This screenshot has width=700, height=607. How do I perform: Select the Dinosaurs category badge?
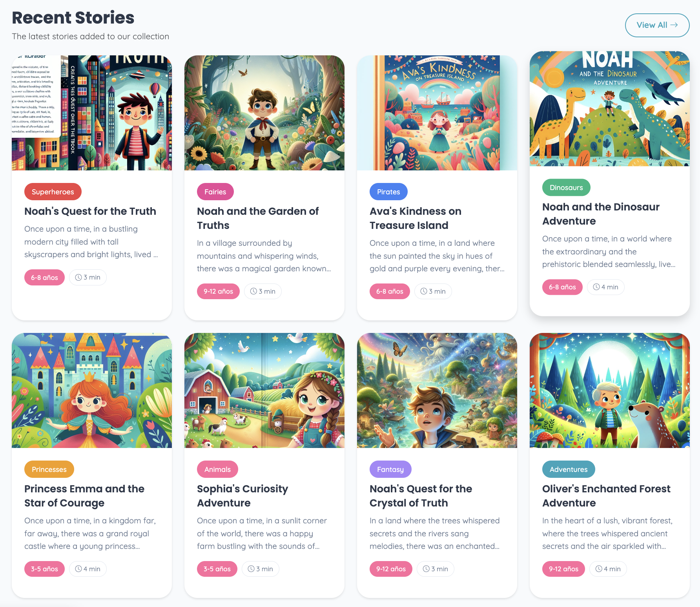coord(566,187)
